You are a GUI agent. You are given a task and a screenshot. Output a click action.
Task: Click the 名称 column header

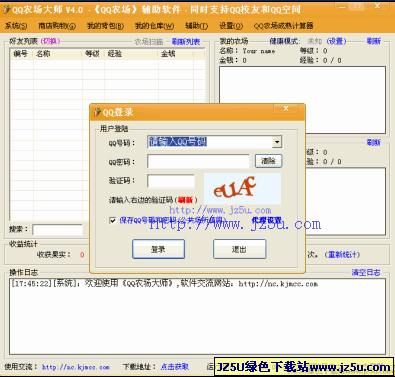coord(57,54)
